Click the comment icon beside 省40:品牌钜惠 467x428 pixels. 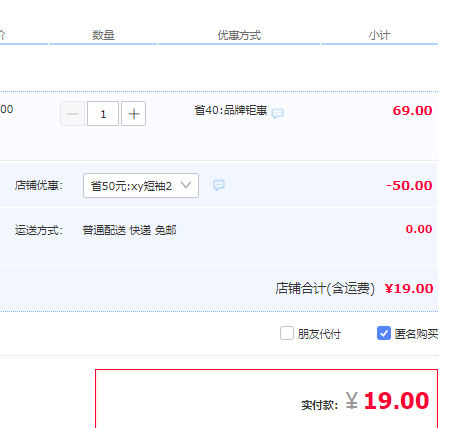pos(277,113)
